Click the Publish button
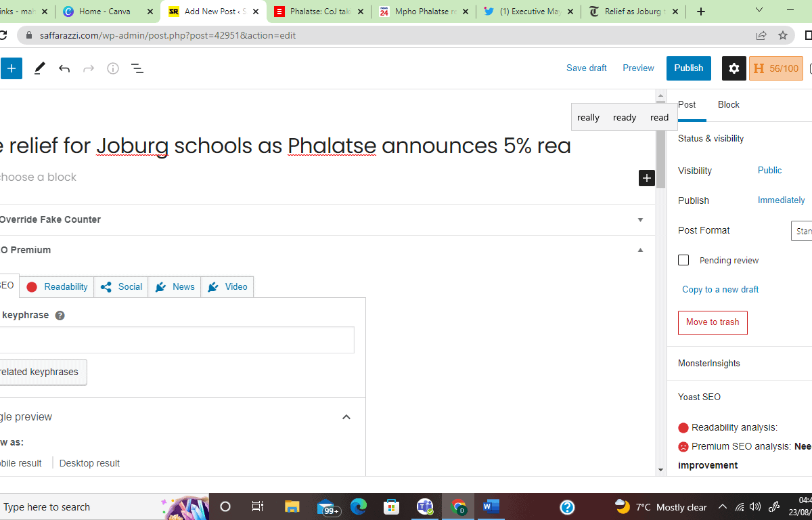 [x=689, y=68]
